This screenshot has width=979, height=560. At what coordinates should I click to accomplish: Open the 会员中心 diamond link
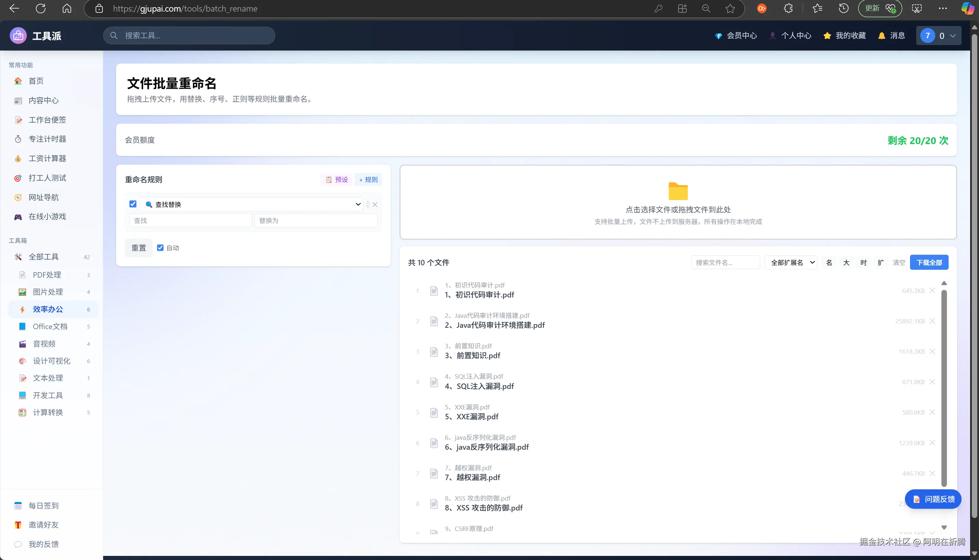coord(736,36)
